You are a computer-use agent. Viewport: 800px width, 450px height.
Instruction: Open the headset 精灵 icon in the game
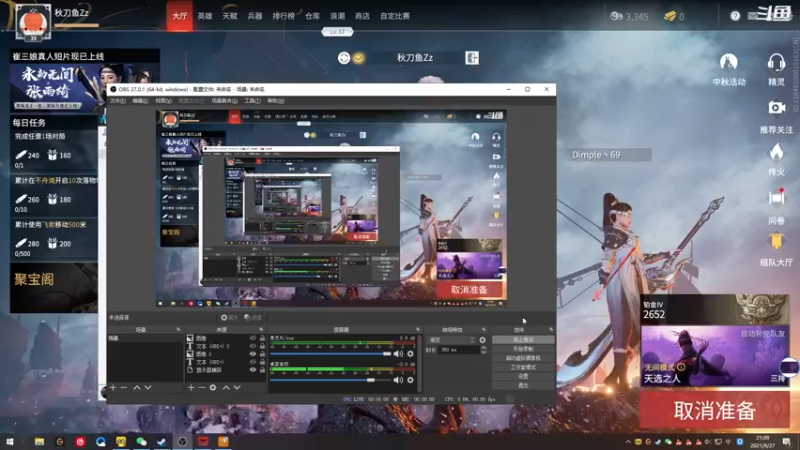(x=776, y=63)
